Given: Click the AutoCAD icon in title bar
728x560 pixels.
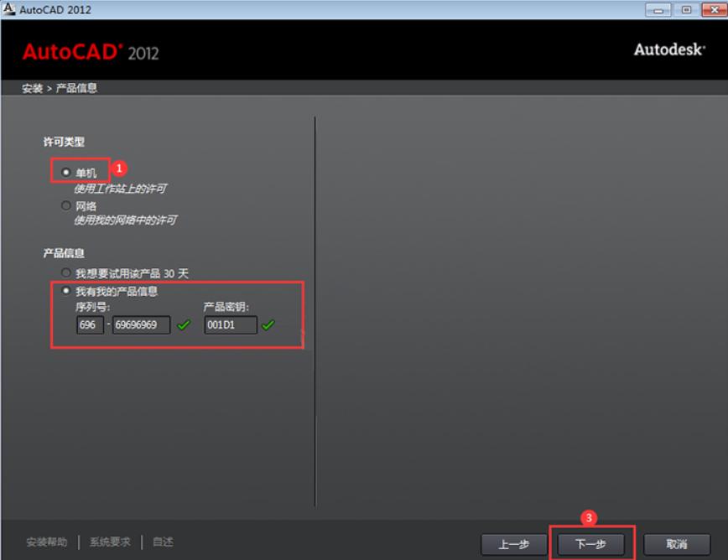Looking at the screenshot, I should click(x=9, y=9).
